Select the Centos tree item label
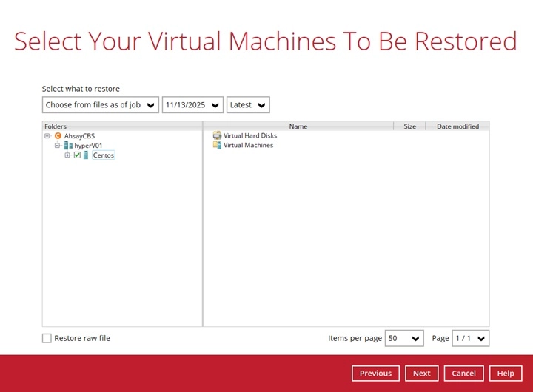Viewport: 533px width, 392px height. [x=104, y=155]
